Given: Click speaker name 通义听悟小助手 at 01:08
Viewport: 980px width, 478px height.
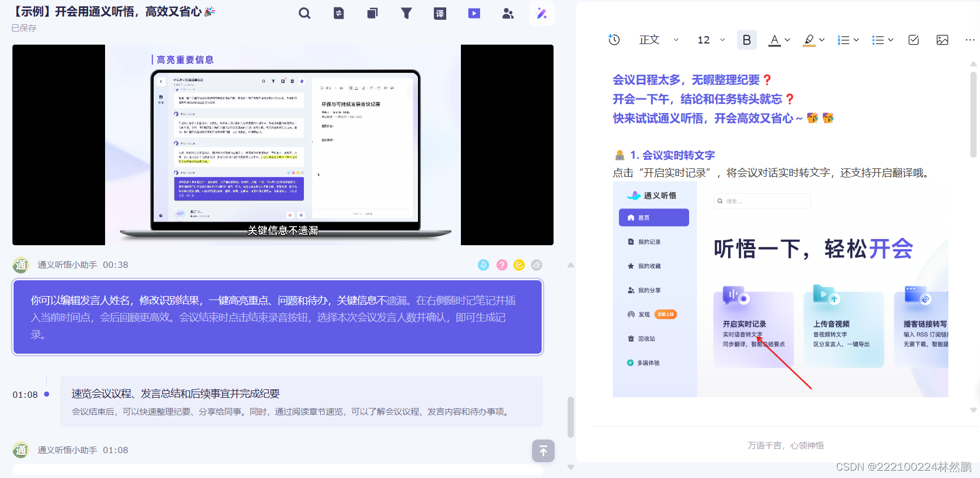Looking at the screenshot, I should click(67, 450).
